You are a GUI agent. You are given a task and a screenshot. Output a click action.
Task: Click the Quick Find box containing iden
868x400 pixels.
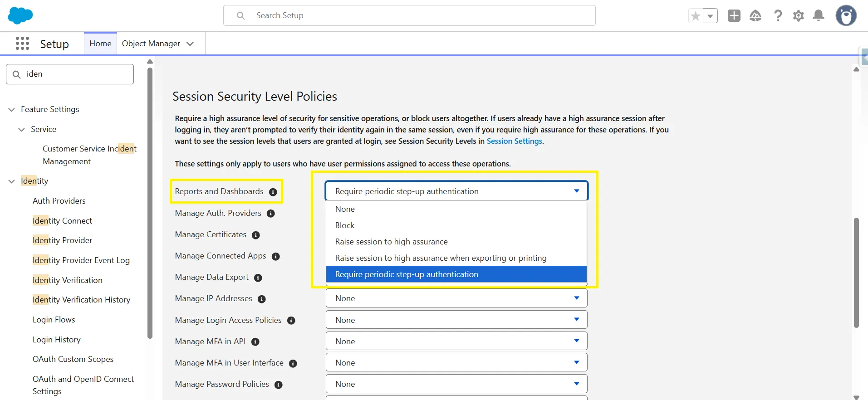point(70,74)
